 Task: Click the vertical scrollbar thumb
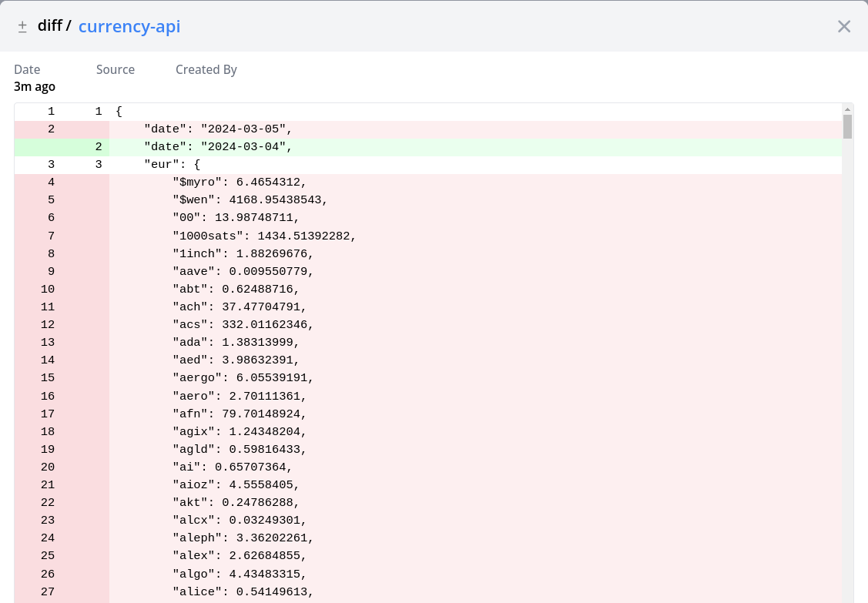847,126
